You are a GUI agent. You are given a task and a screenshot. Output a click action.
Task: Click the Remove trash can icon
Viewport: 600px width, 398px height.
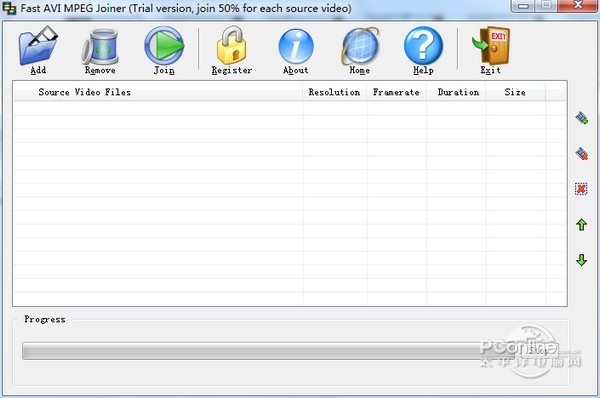coord(100,47)
